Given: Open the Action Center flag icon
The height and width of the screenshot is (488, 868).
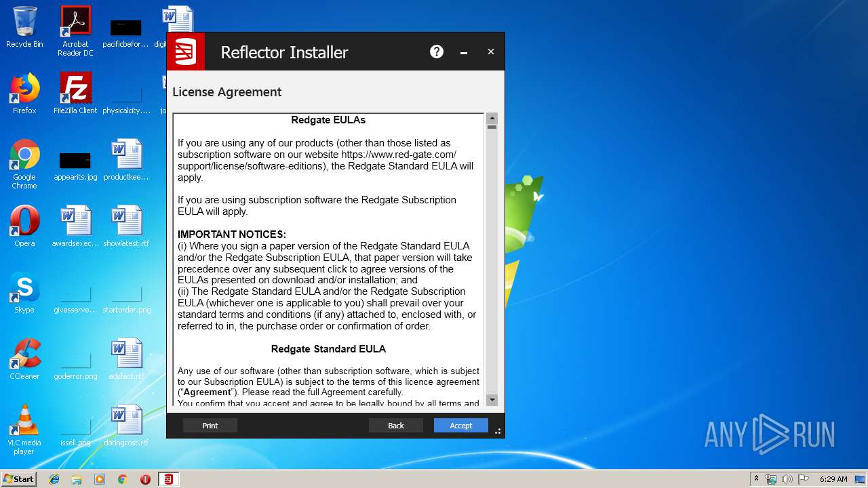Looking at the screenshot, I should tap(804, 479).
